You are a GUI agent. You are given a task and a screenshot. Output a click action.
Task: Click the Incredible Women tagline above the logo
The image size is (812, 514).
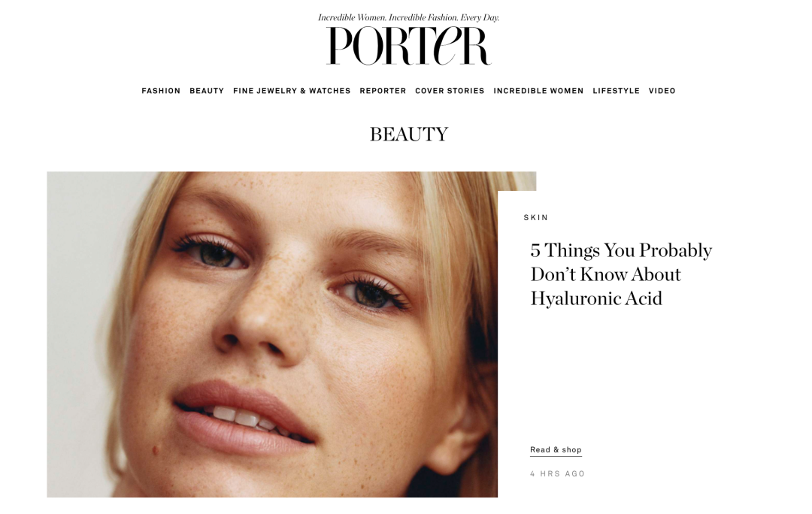tap(408, 17)
